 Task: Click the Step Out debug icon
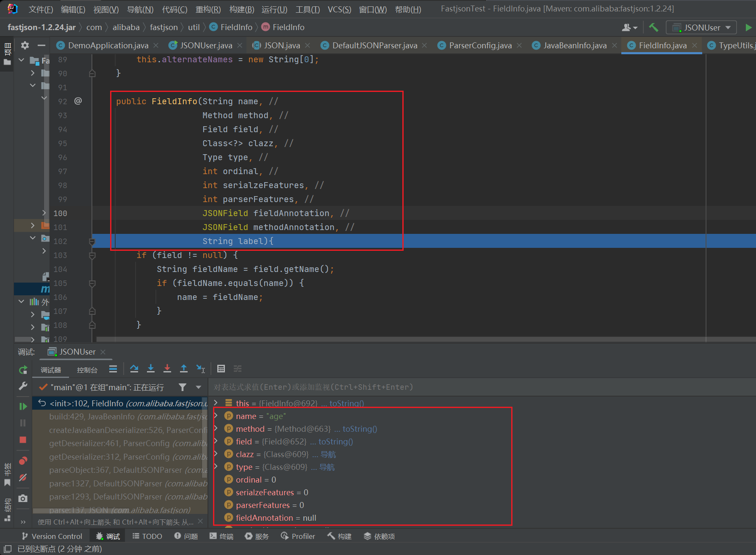[184, 369]
